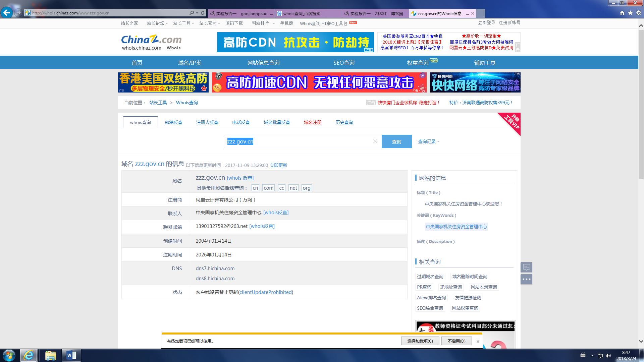
Task: Click the 立即更新 link
Action: [x=278, y=165]
